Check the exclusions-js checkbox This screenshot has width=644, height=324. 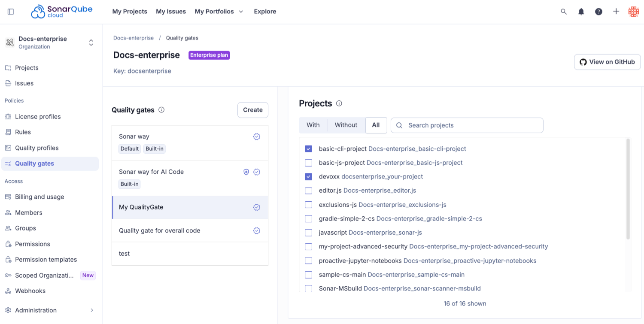click(x=308, y=205)
